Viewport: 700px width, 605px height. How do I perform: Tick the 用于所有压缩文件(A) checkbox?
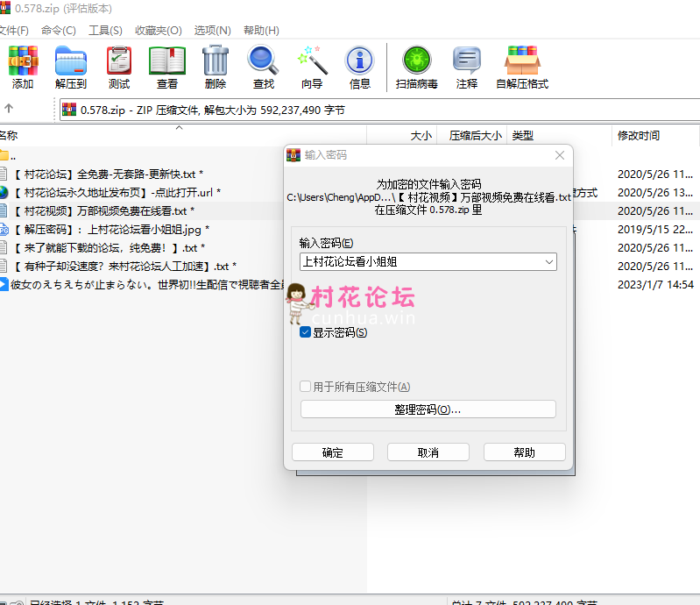[x=306, y=386]
